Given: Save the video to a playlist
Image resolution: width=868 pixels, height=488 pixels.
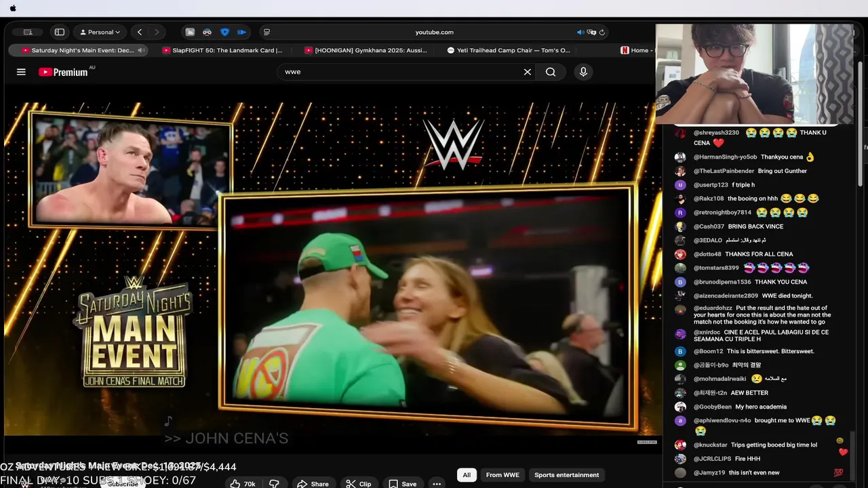Looking at the screenshot, I should point(403,484).
